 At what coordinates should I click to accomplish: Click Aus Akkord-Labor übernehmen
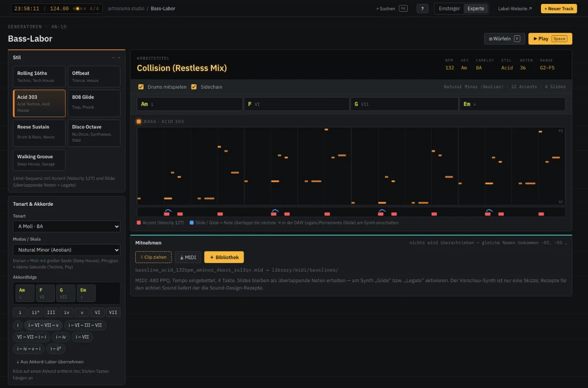(50, 362)
